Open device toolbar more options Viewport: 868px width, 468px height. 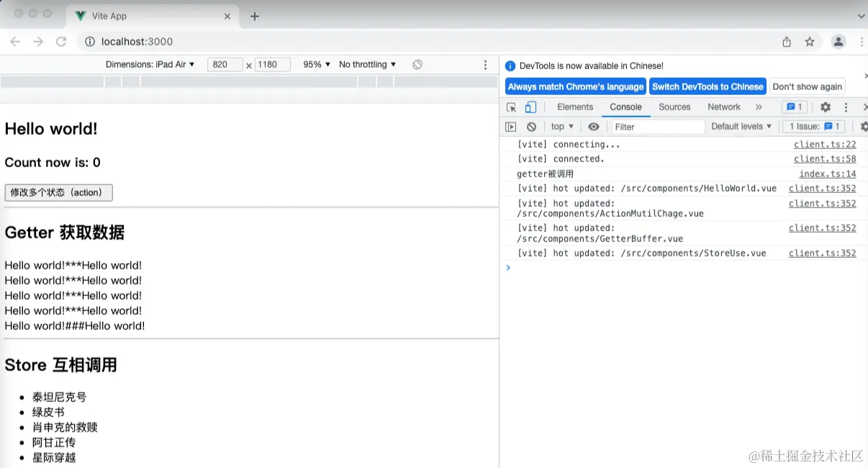click(486, 65)
